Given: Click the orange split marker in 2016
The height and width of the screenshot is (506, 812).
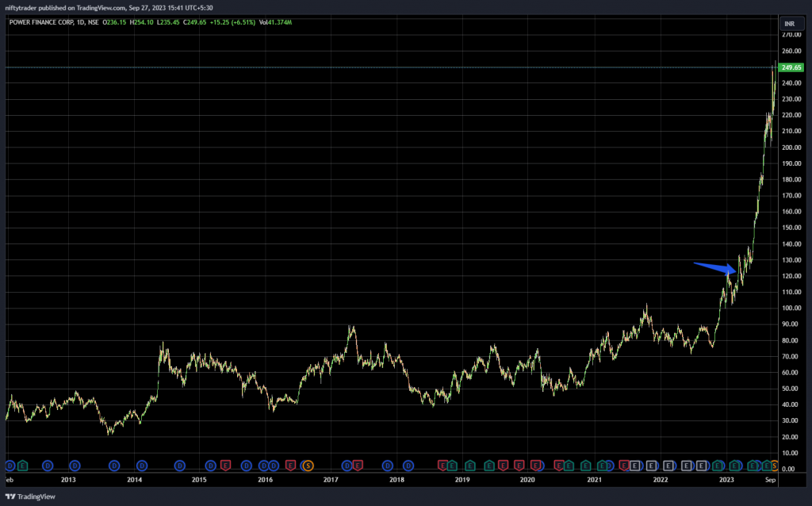Looking at the screenshot, I should click(x=308, y=466).
